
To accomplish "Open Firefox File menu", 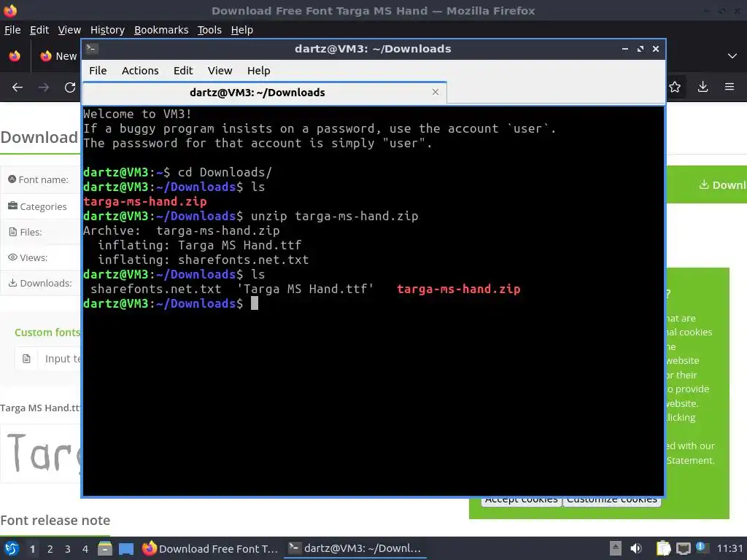I will pos(12,30).
